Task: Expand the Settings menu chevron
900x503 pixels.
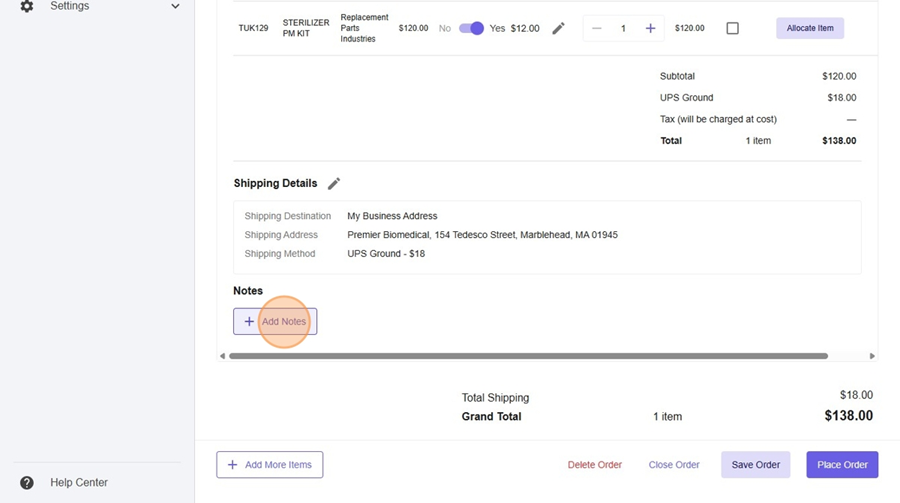Action: click(175, 7)
